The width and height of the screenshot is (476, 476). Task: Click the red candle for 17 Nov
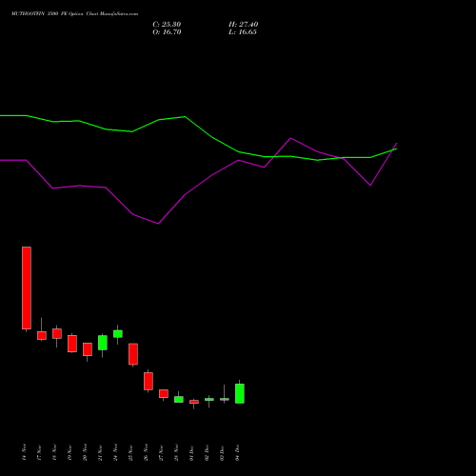(42, 335)
